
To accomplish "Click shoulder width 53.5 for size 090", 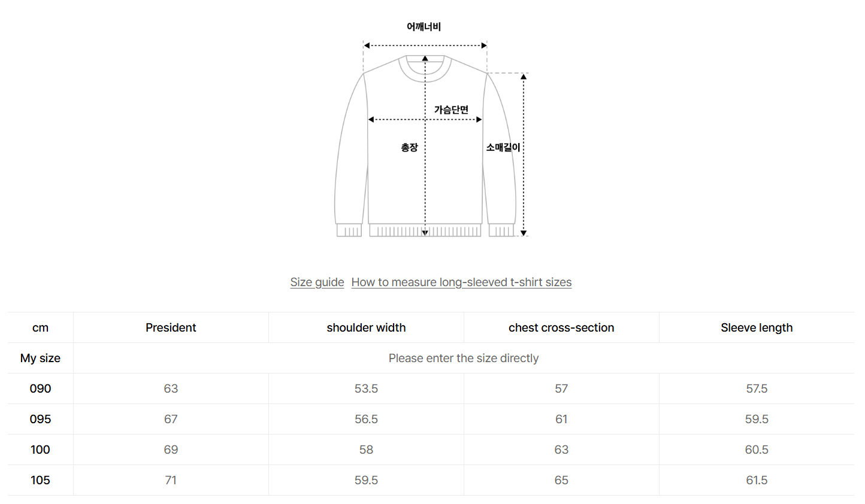I will pos(366,388).
